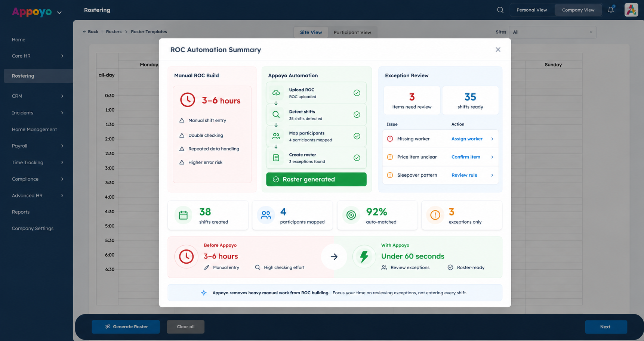The image size is (644, 341).
Task: Open the notifications bell
Action: pos(611,10)
